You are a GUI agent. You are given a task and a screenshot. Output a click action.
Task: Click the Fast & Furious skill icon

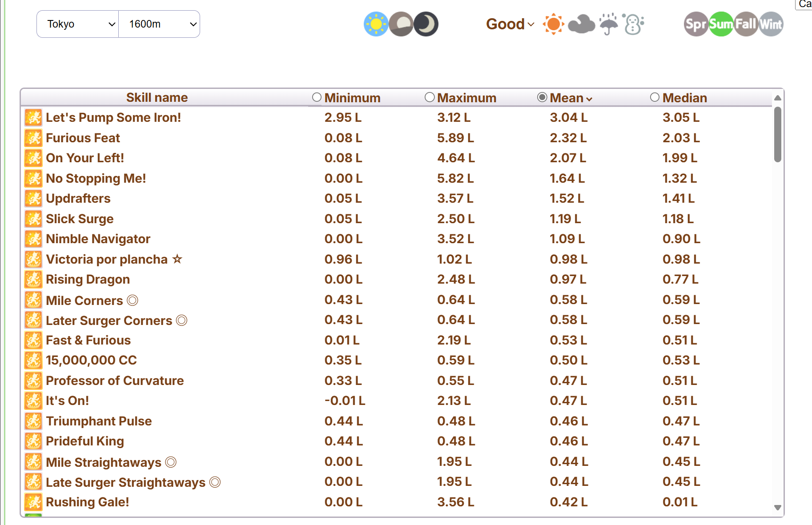click(x=33, y=341)
